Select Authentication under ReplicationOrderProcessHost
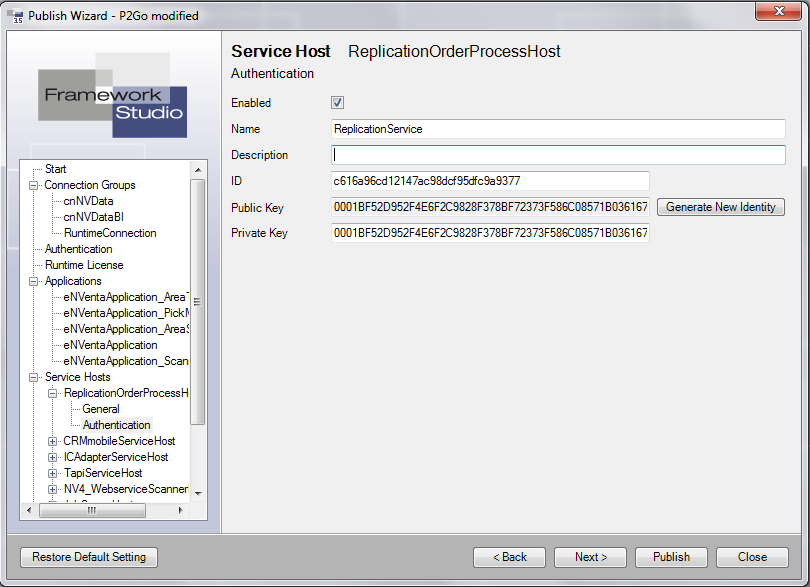 117,425
